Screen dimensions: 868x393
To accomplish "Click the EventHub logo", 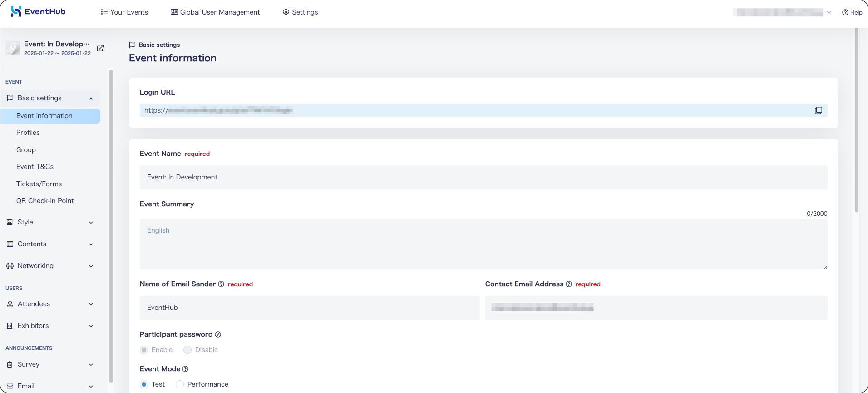I will [38, 12].
